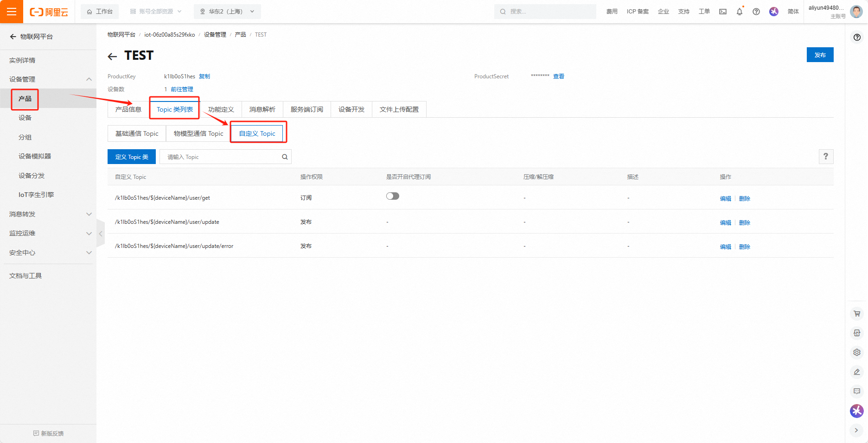Click the search magnifier in Topic field
868x443 pixels.
coord(285,157)
